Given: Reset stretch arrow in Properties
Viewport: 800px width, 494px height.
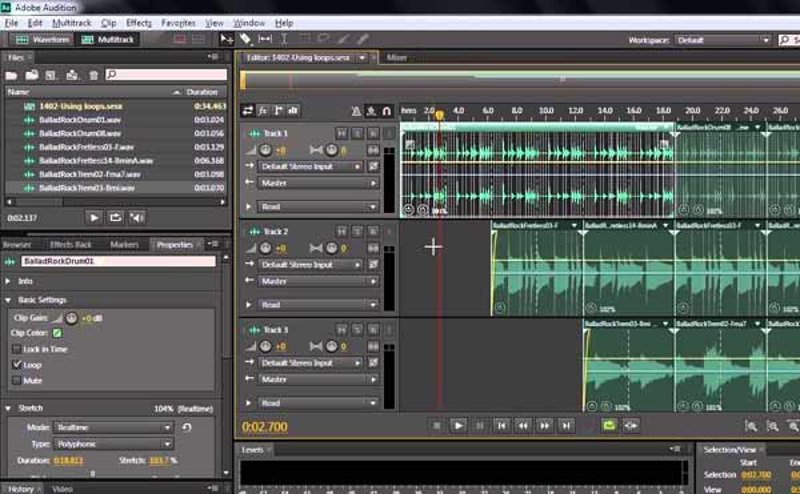Looking at the screenshot, I should click(187, 427).
